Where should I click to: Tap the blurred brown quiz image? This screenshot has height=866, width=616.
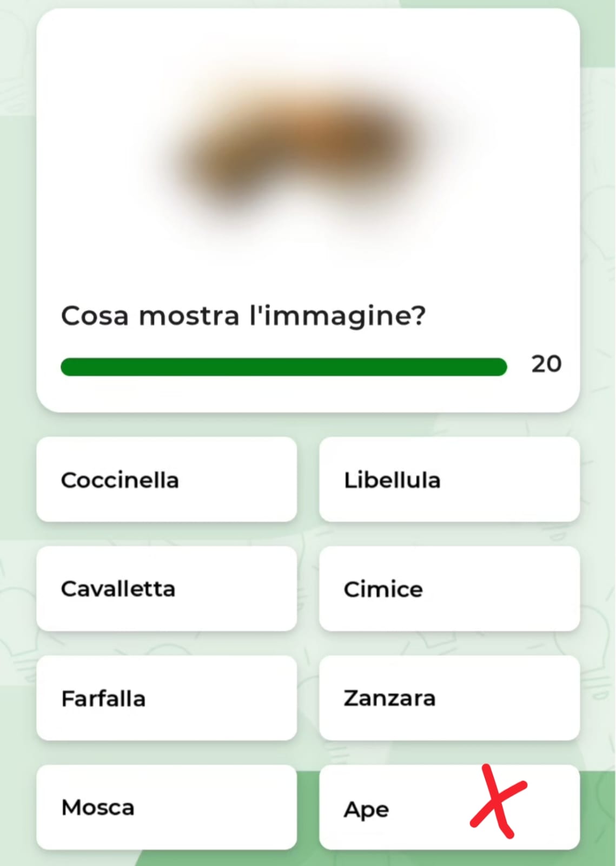pyautogui.click(x=303, y=146)
